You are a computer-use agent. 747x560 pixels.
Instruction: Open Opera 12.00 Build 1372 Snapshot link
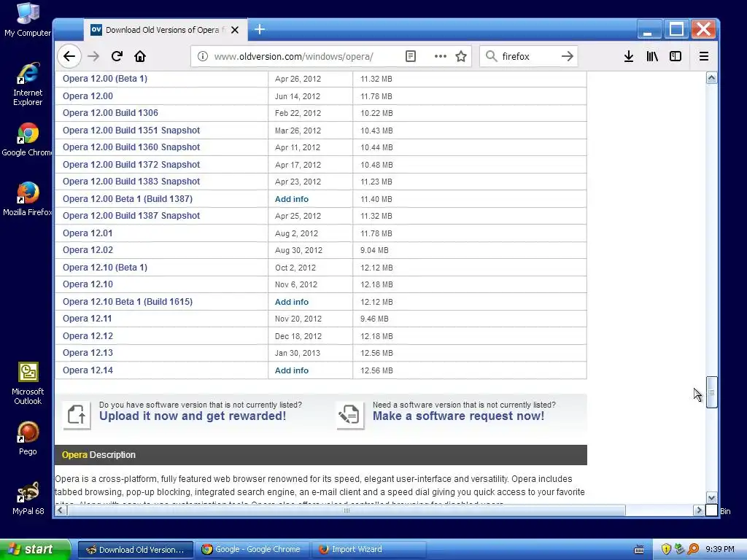coord(131,164)
